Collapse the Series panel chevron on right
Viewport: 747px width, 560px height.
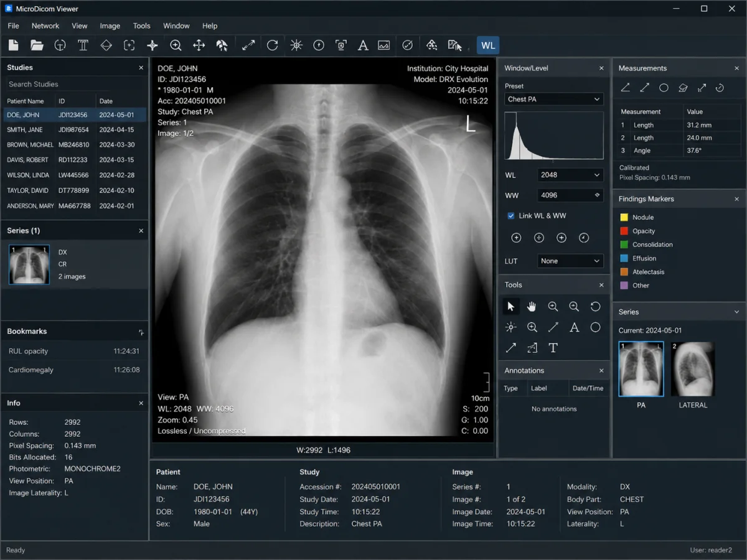point(736,312)
